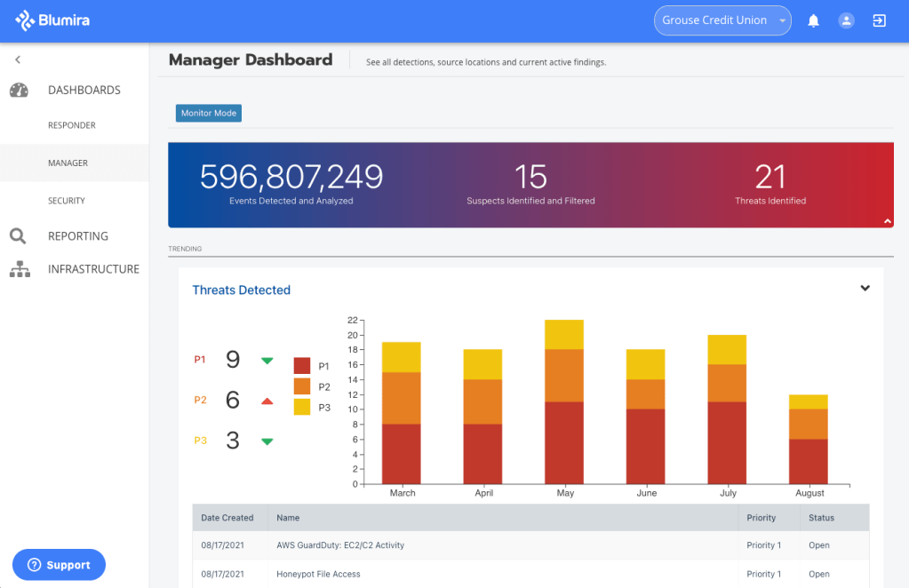Open the notifications bell
This screenshot has width=909, height=588.
point(813,20)
